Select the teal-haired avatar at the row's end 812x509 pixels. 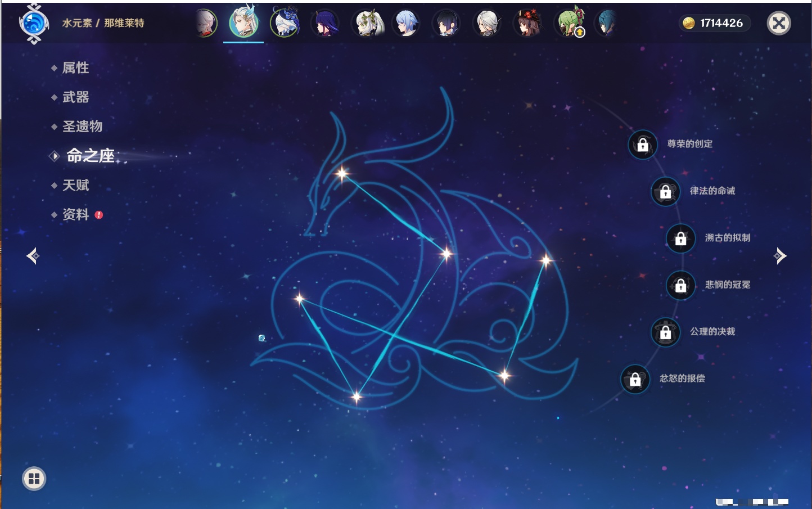pos(606,23)
